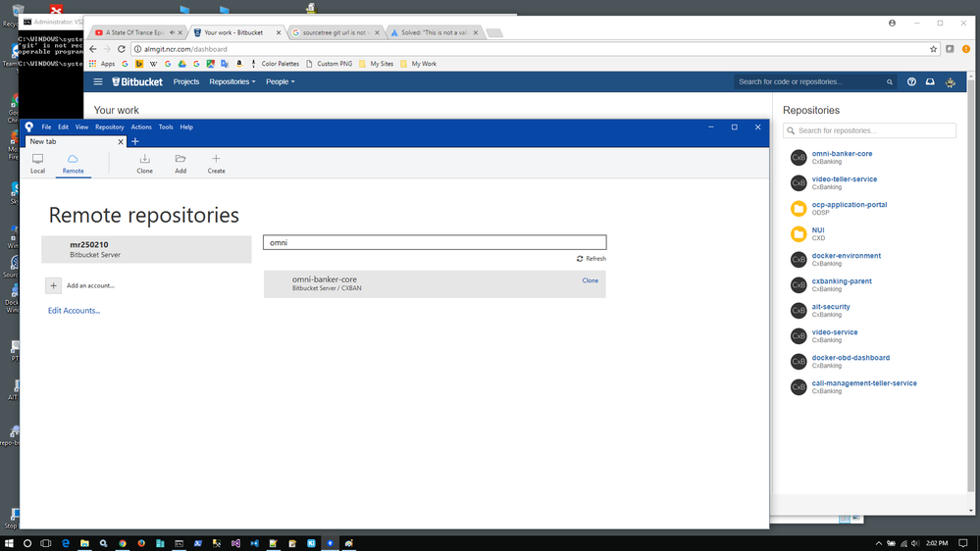Open Bitbucket inbox notifications icon
The image size is (980, 551).
click(930, 81)
